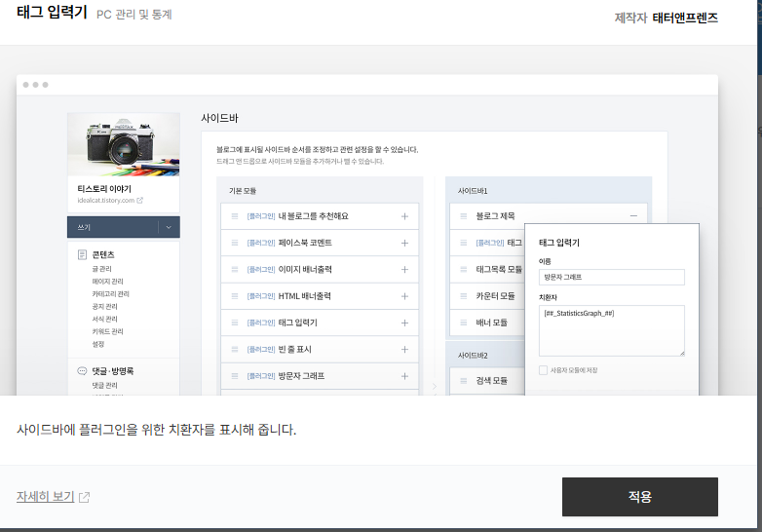Grab drag handle of 배너 모듈 row
Image resolution: width=762 pixels, height=532 pixels.
click(464, 323)
